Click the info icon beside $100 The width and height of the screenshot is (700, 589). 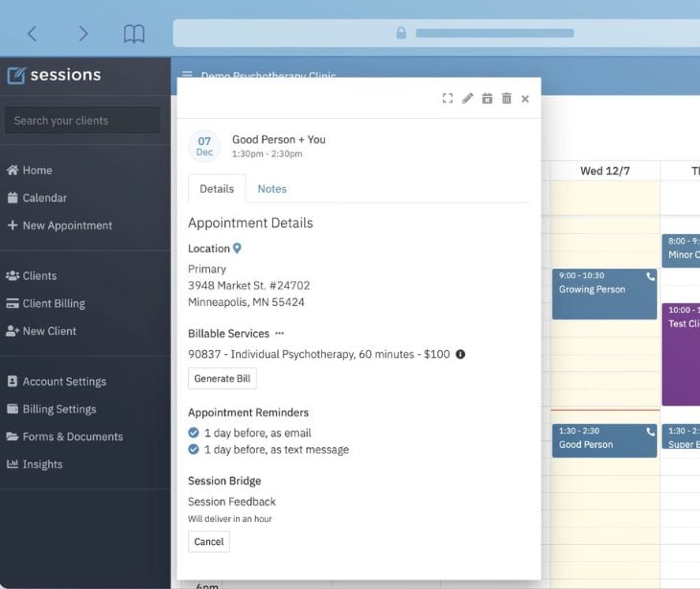pyautogui.click(x=460, y=354)
